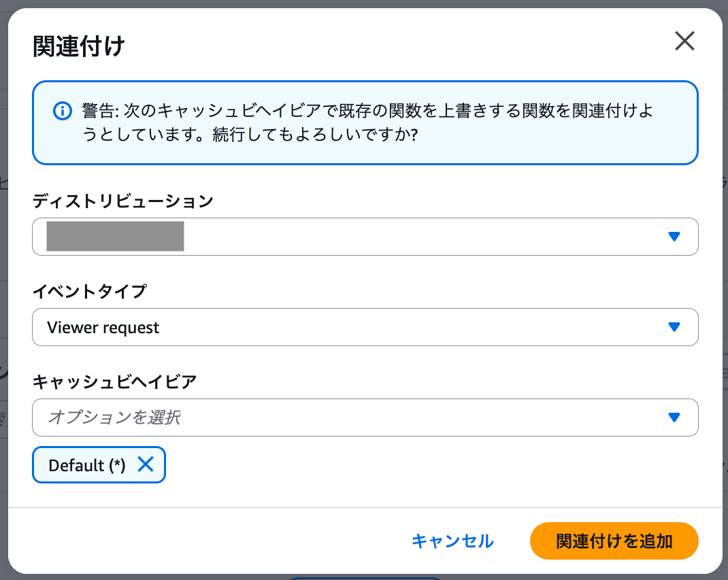
Task: Select the Default (*) token label
Action: 87,465
